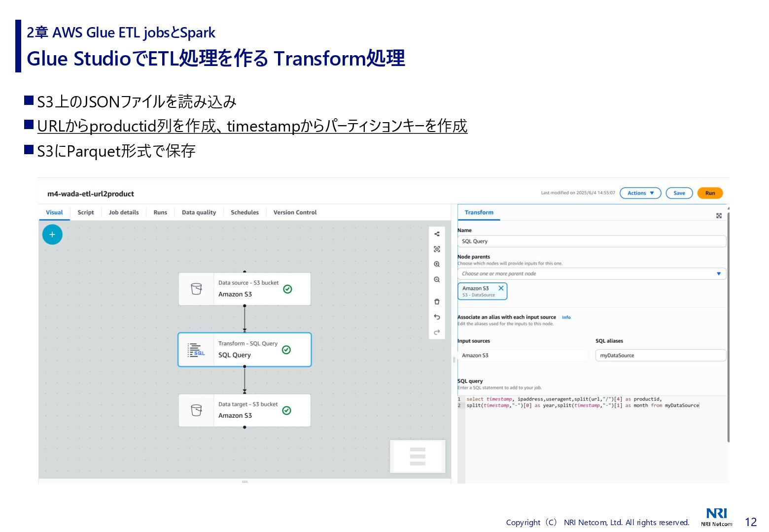769x532 pixels.
Task: Click the auto-layout graph icon in canvas toolbar
Action: tap(437, 234)
